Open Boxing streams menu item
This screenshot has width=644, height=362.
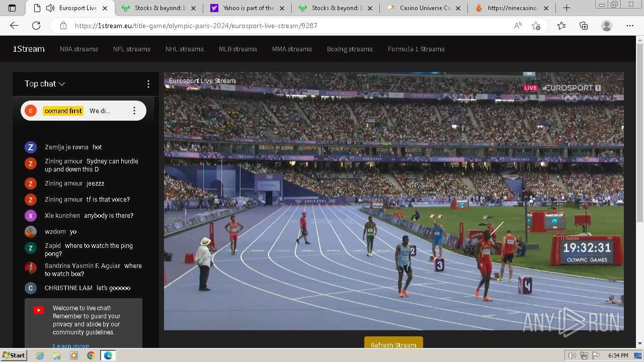[350, 49]
